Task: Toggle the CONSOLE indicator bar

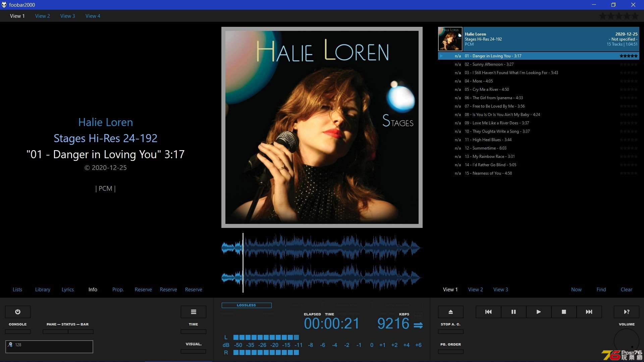Action: click(x=18, y=331)
